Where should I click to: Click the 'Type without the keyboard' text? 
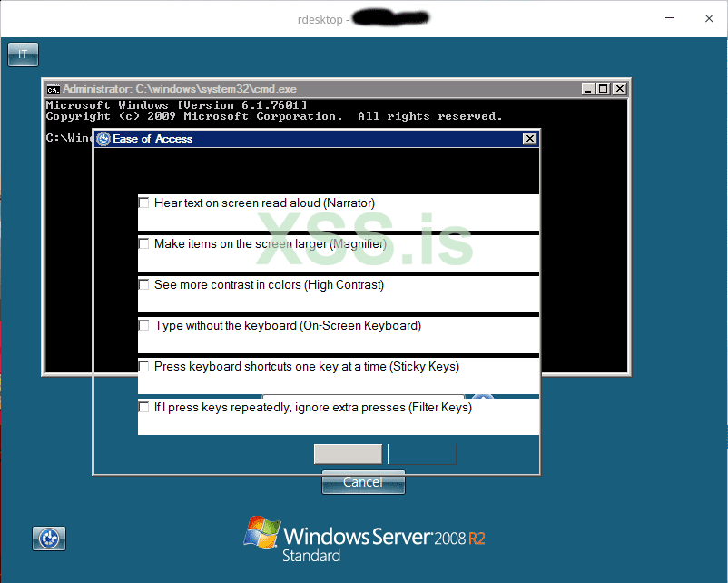(x=226, y=326)
